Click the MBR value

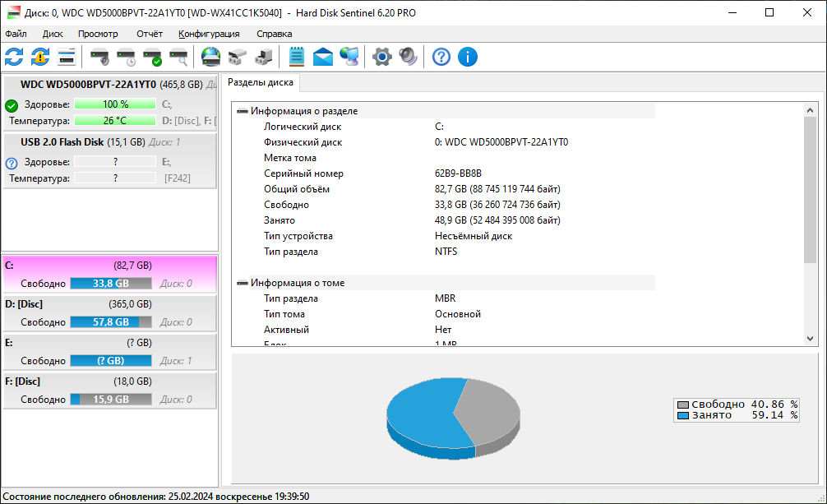click(x=445, y=298)
